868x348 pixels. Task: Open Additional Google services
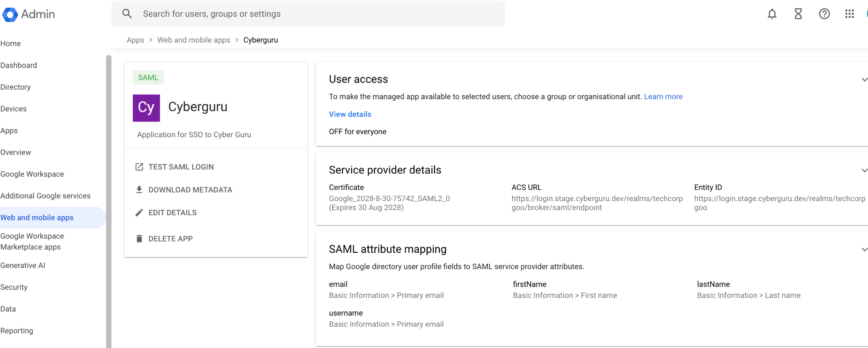tap(45, 196)
